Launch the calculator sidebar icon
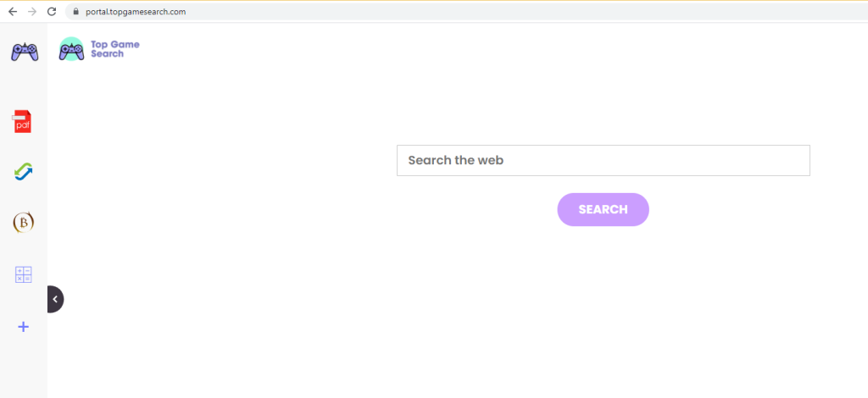Screen dimensions: 868x398 (23, 274)
